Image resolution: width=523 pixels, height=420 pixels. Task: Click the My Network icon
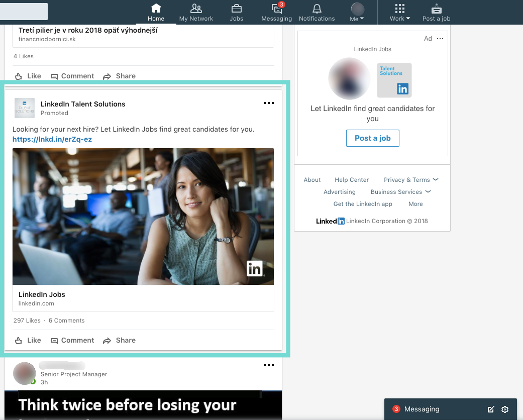point(196,12)
